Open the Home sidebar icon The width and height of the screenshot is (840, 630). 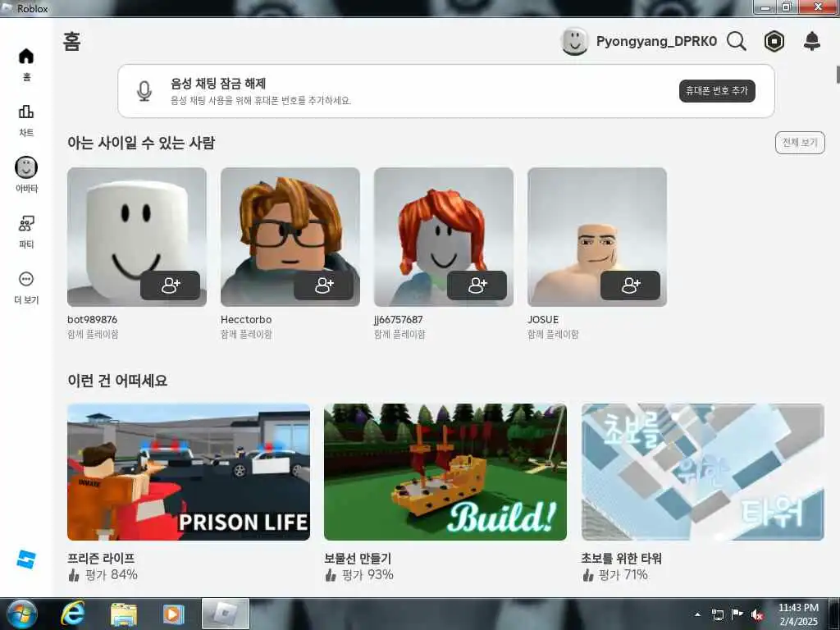26,57
